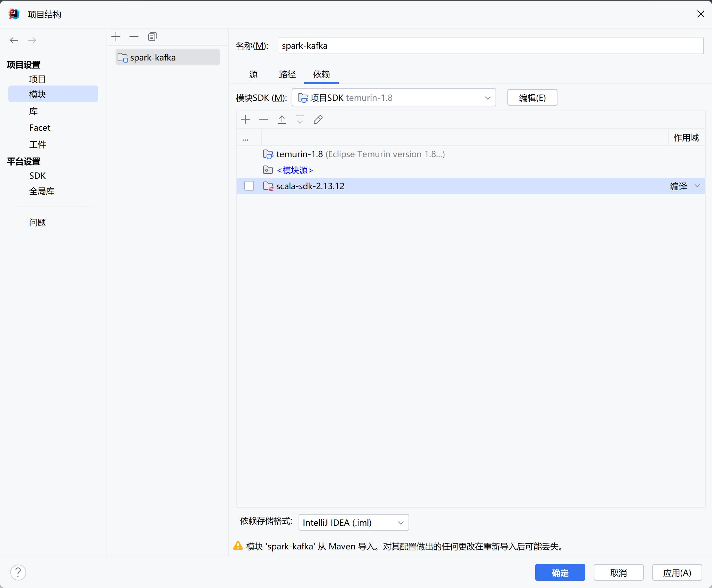
Task: Click the back navigation arrow
Action: pyautogui.click(x=14, y=40)
